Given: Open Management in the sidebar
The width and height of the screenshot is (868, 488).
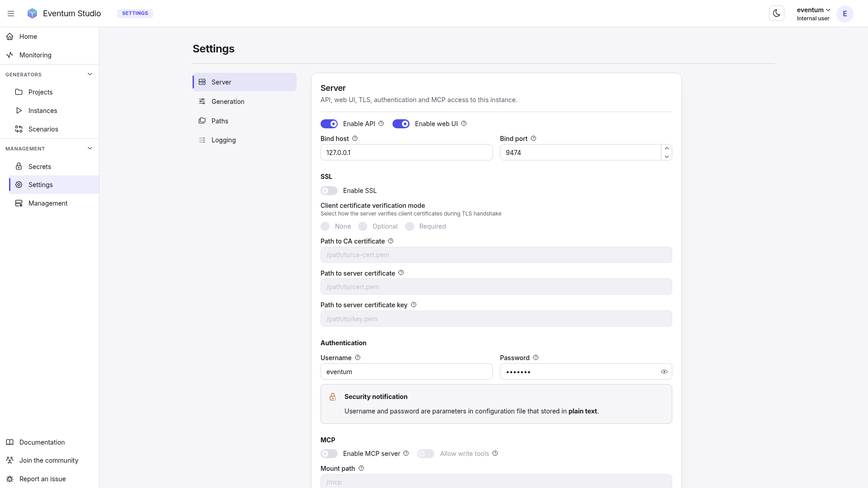Looking at the screenshot, I should point(54,203).
